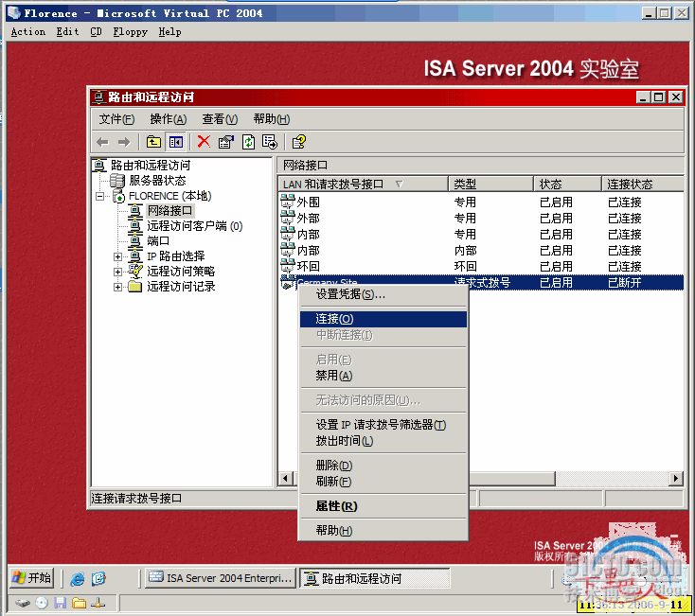Select the 内部 row with type 专用
Screen dimensions: 695x616
481,235
